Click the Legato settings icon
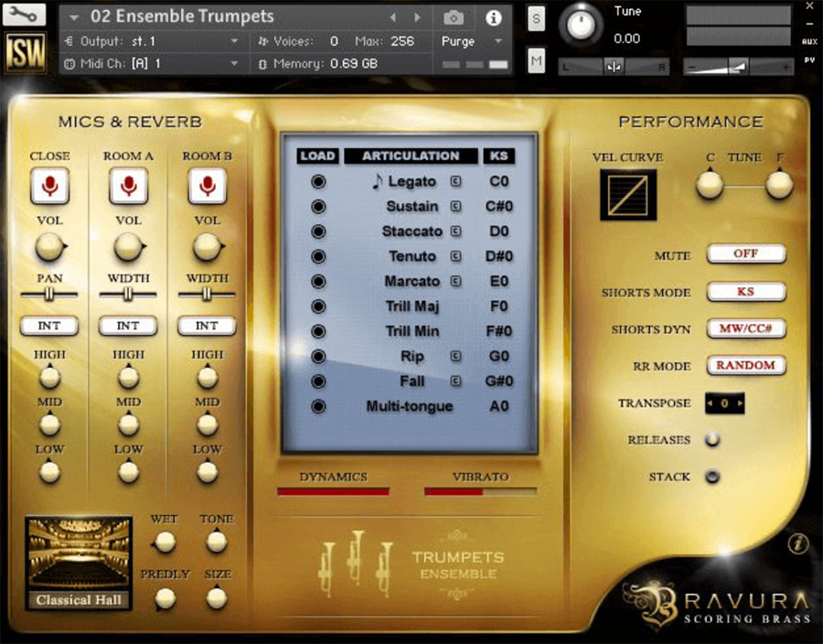The width and height of the screenshot is (823, 644). [x=455, y=181]
